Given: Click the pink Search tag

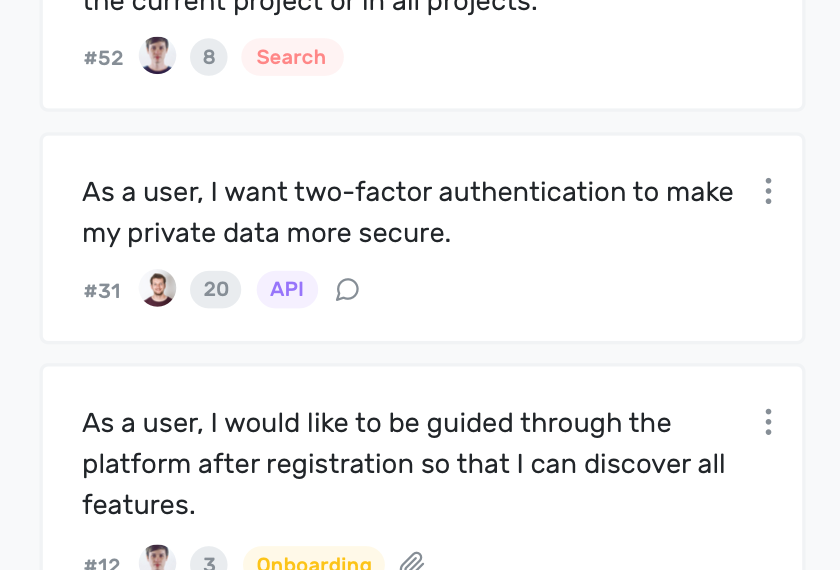Looking at the screenshot, I should (291, 57).
